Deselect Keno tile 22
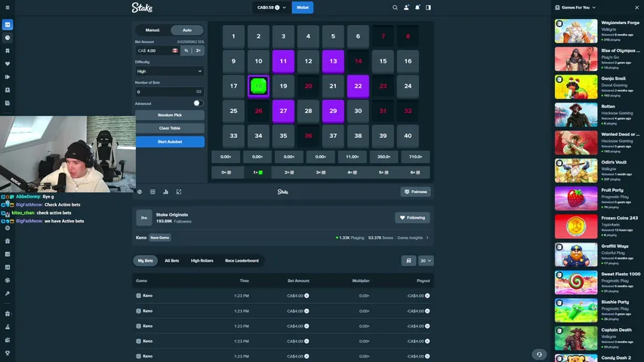The width and height of the screenshot is (644, 362). coord(358,86)
